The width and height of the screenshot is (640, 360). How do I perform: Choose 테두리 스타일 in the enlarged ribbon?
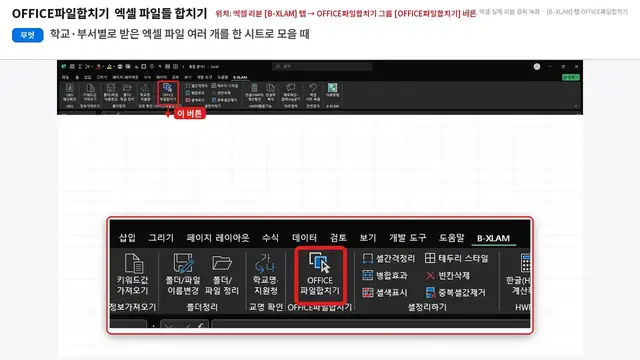click(x=456, y=258)
